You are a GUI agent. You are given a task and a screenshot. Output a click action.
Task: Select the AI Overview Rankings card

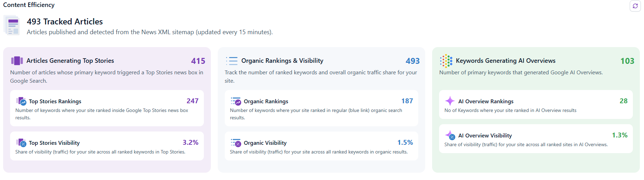click(535, 105)
